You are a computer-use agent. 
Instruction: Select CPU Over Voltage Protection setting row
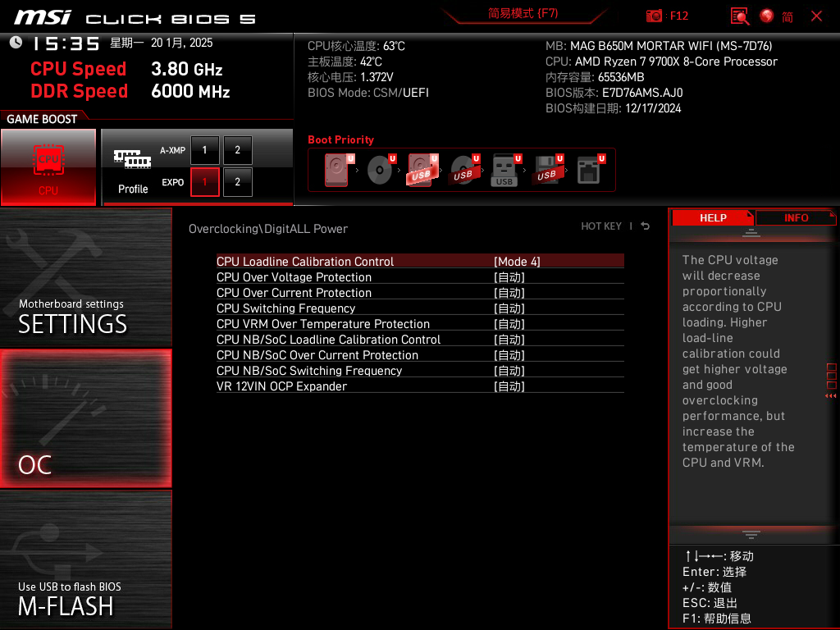point(294,277)
